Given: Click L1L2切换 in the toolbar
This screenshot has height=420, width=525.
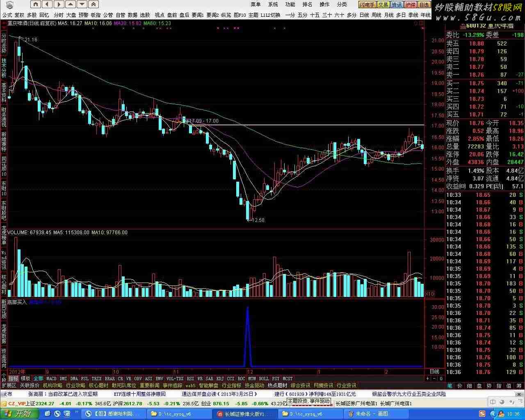Looking at the screenshot, I should 270,15.
